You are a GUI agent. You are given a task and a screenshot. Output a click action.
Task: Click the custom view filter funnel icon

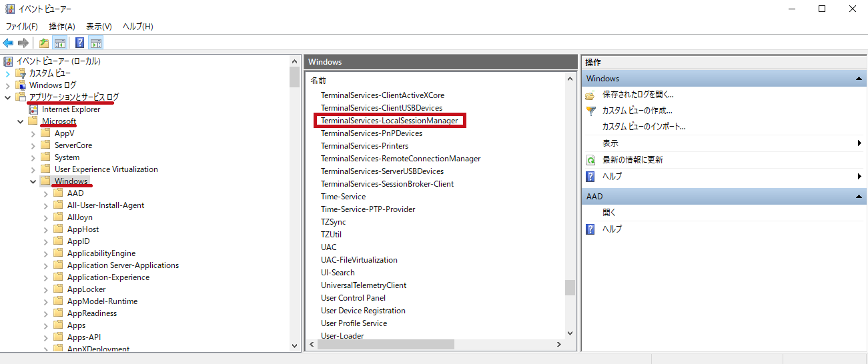pos(590,111)
